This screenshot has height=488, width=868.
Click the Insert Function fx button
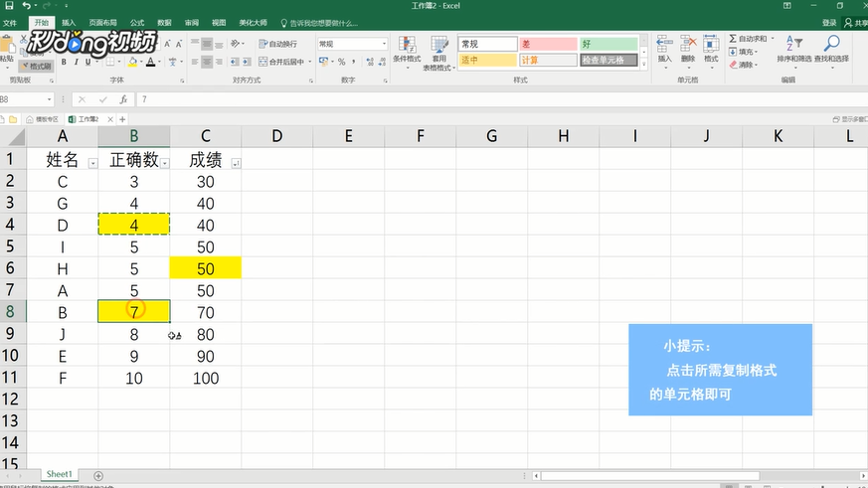(x=123, y=99)
